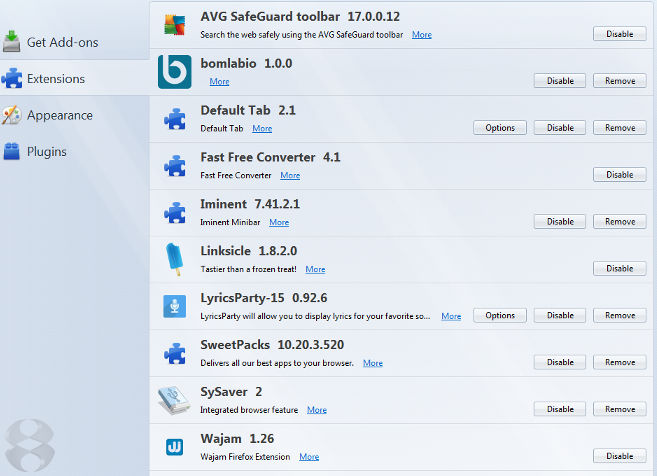This screenshot has width=657, height=476.
Task: Open Options for Default Tab
Action: (x=500, y=128)
